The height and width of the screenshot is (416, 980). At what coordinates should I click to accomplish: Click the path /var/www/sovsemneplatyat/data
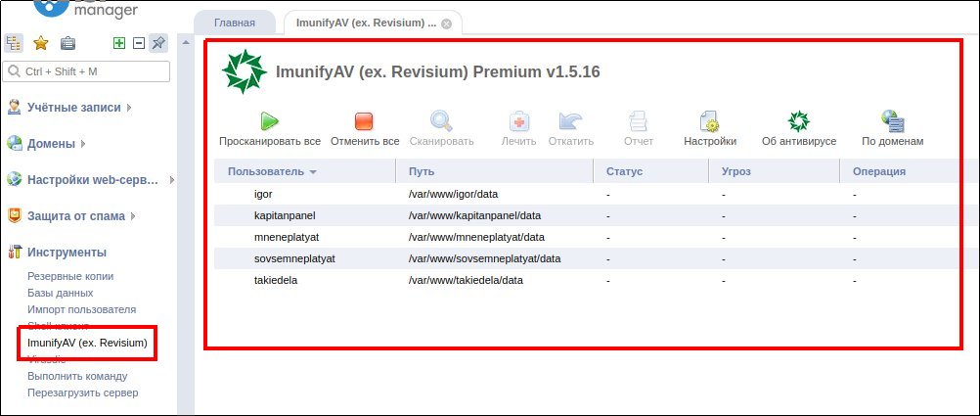coord(484,258)
